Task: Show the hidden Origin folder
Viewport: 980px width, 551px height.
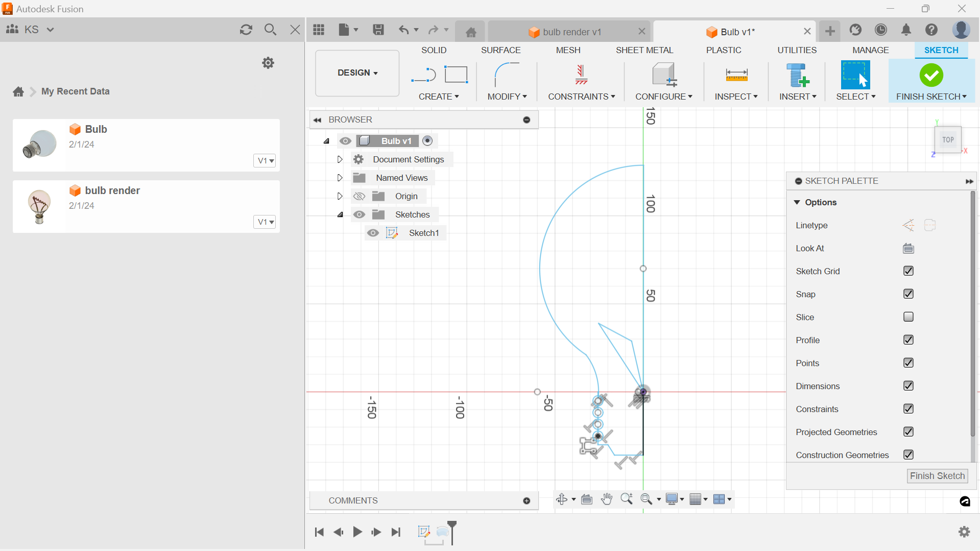Action: click(360, 197)
